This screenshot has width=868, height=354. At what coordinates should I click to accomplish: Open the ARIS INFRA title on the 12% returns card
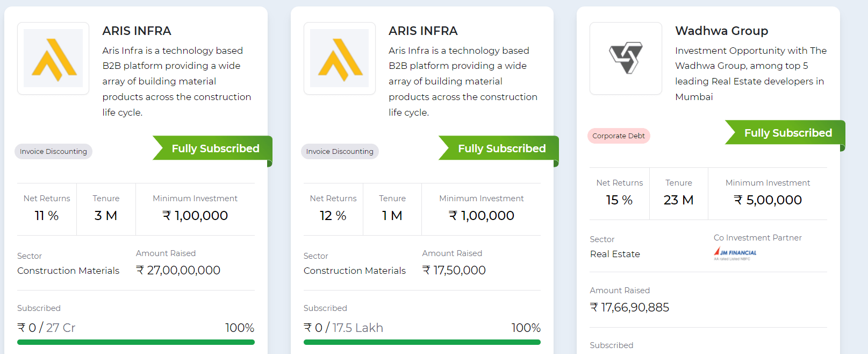tap(424, 31)
